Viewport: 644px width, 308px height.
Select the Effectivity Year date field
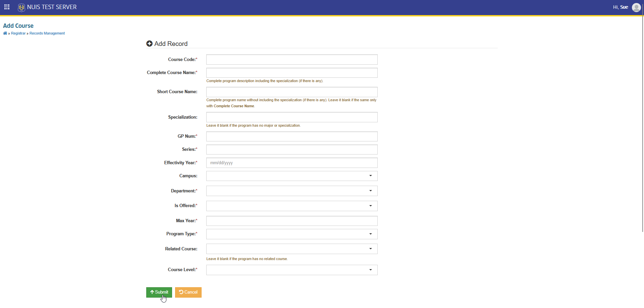292,163
